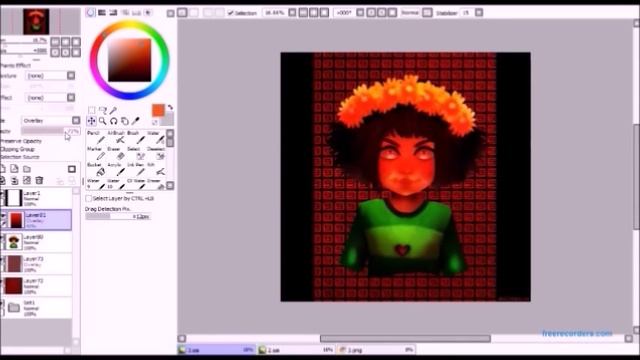
Task: Choose the Marker tool
Action: click(x=97, y=154)
